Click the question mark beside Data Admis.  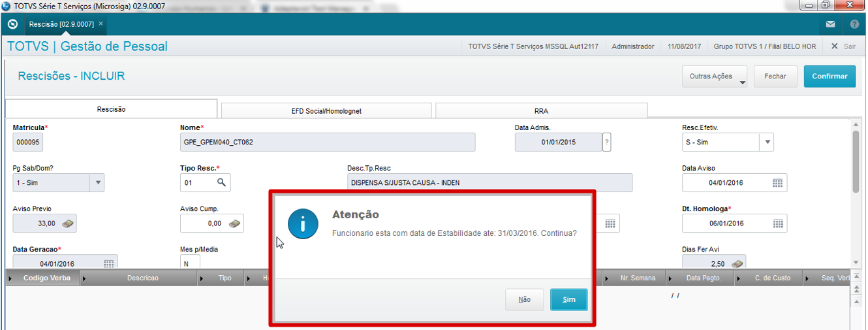pyautogui.click(x=607, y=142)
